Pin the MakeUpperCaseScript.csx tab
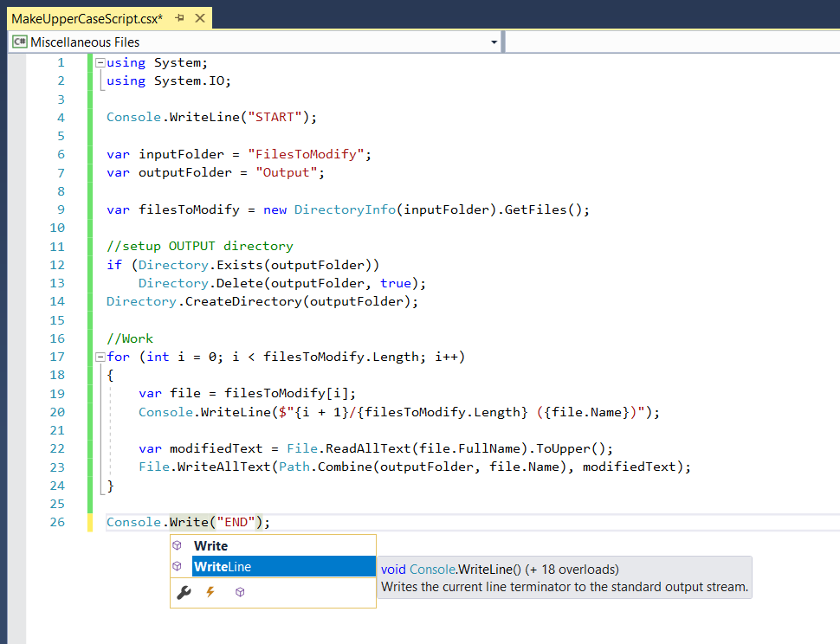Image resolution: width=840 pixels, height=644 pixels. coord(179,18)
